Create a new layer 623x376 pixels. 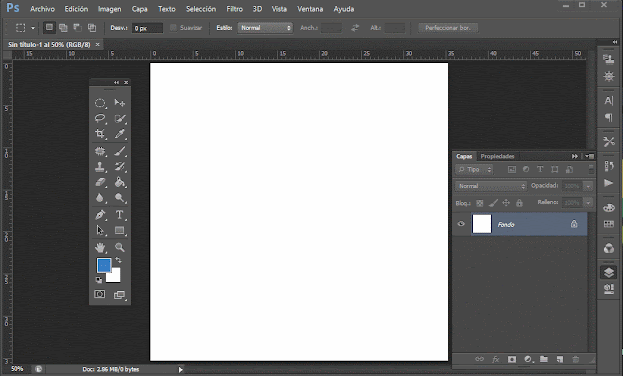[560, 359]
